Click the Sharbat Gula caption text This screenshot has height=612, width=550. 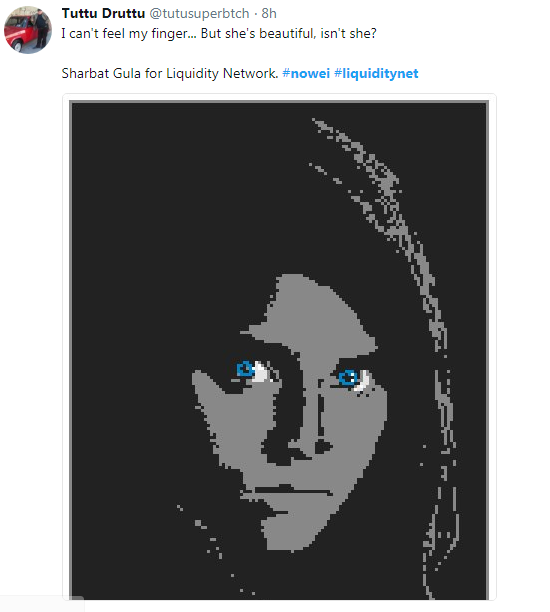pyautogui.click(x=170, y=73)
